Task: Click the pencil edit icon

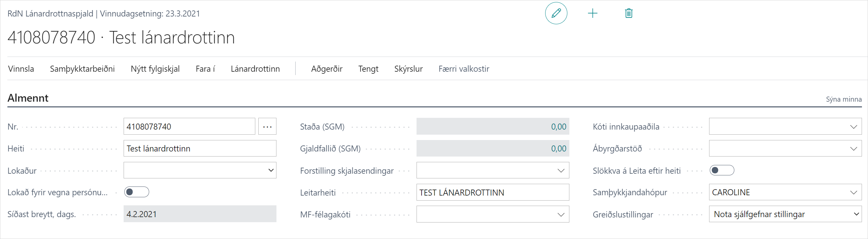Action: pyautogui.click(x=556, y=13)
